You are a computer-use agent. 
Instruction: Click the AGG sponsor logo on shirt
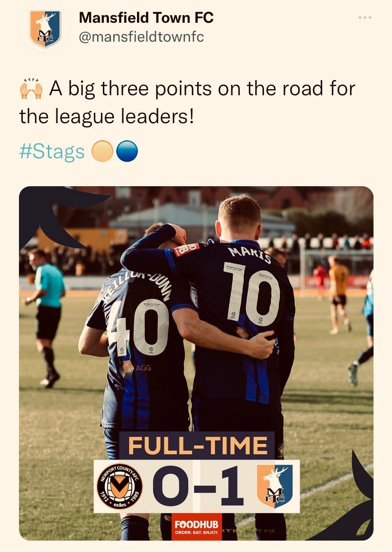[135, 368]
